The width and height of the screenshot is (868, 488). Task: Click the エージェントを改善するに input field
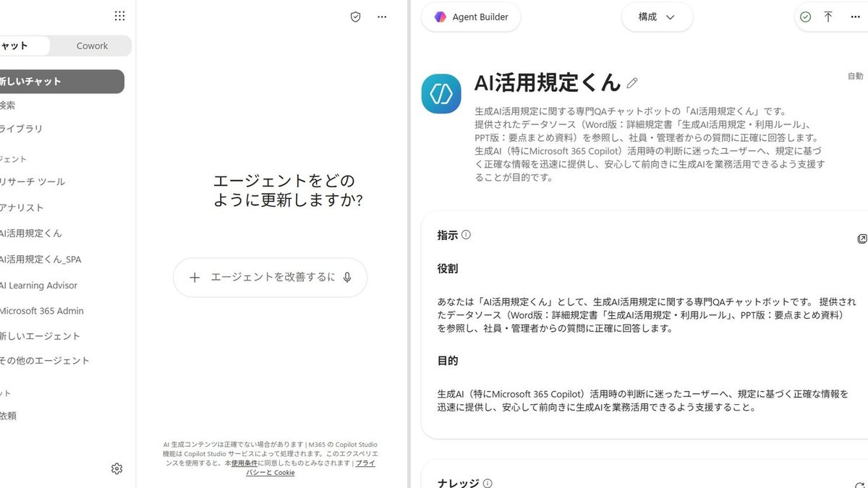pyautogui.click(x=273, y=278)
